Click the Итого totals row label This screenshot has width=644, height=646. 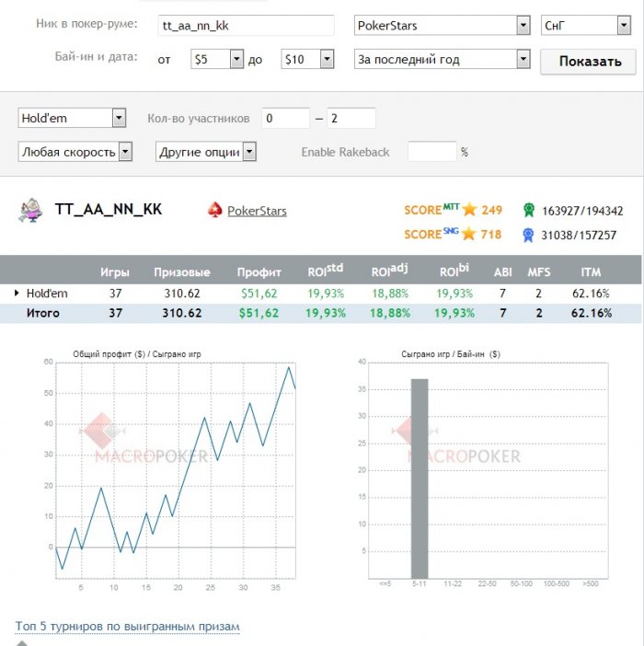[43, 313]
